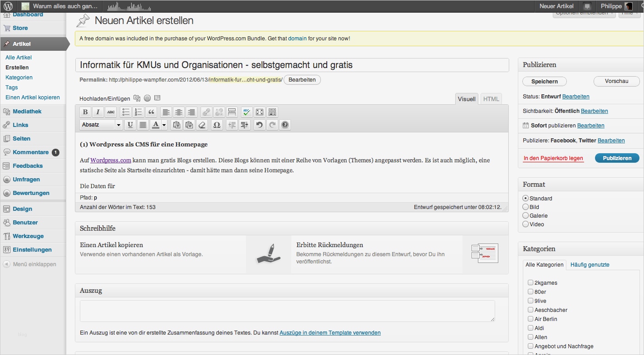Viewport: 644px width, 355px height.
Task: Align text to the right
Action: 192,112
